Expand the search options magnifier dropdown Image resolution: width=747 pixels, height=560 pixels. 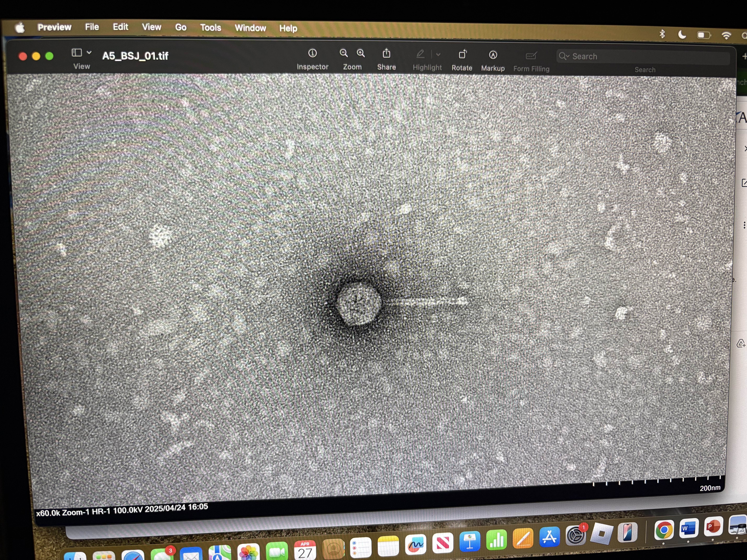(x=564, y=56)
